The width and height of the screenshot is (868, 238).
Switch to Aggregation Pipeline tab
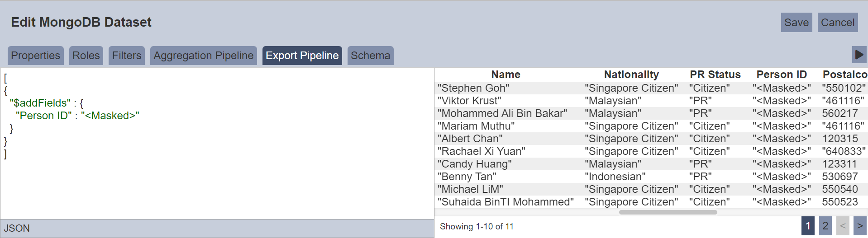(x=203, y=56)
